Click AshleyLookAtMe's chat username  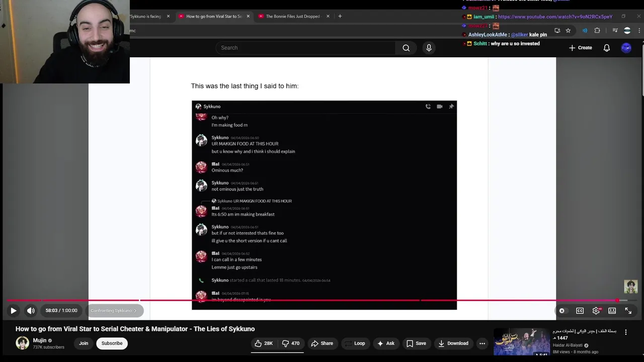click(488, 35)
